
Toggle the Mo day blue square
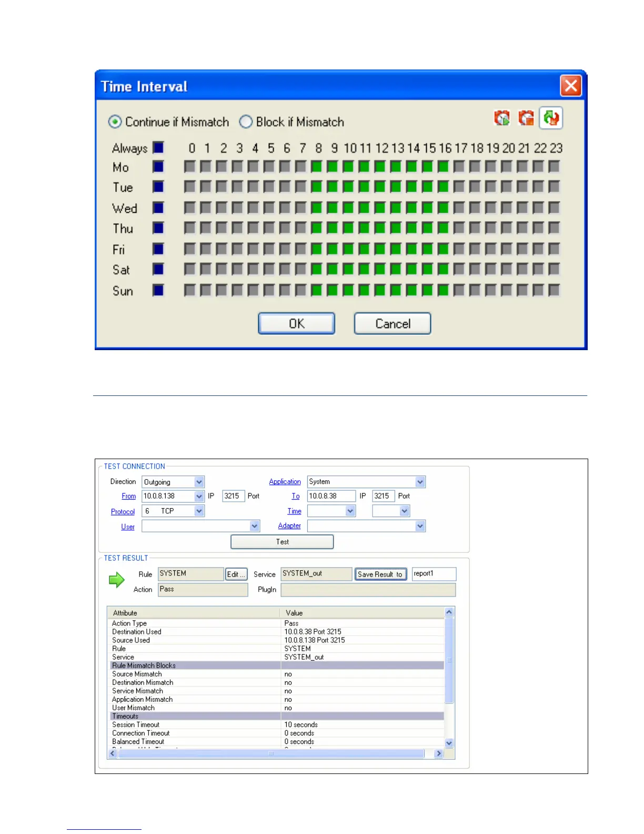(x=158, y=167)
